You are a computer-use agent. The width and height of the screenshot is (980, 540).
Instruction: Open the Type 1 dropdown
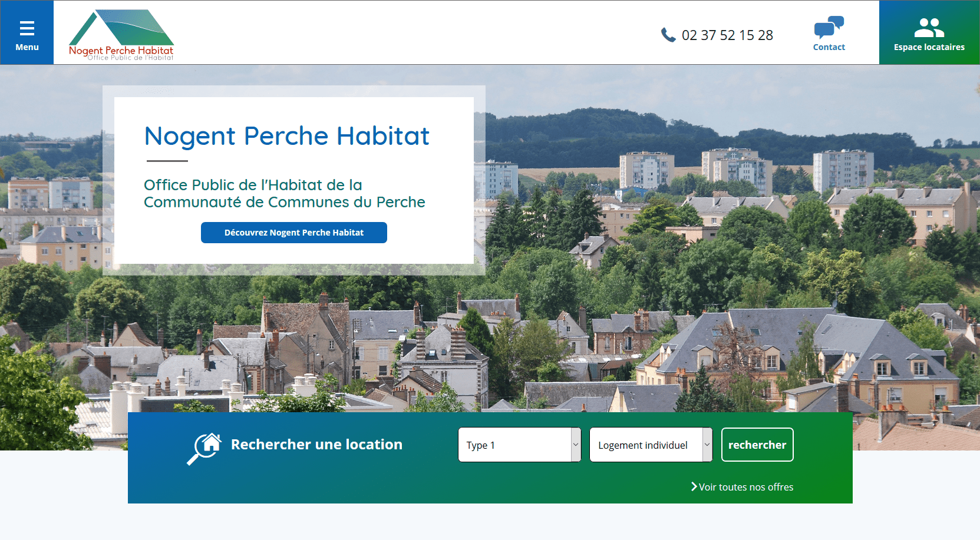pyautogui.click(x=514, y=445)
